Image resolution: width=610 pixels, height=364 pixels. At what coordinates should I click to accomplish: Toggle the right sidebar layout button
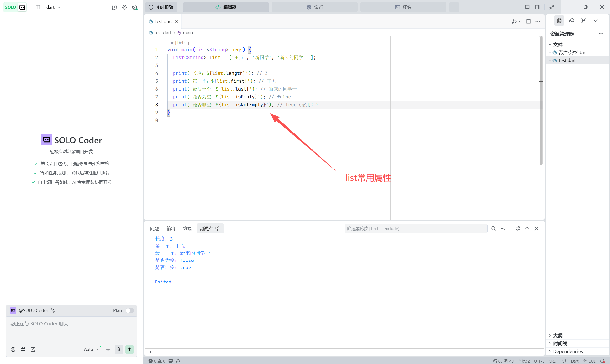click(x=537, y=7)
